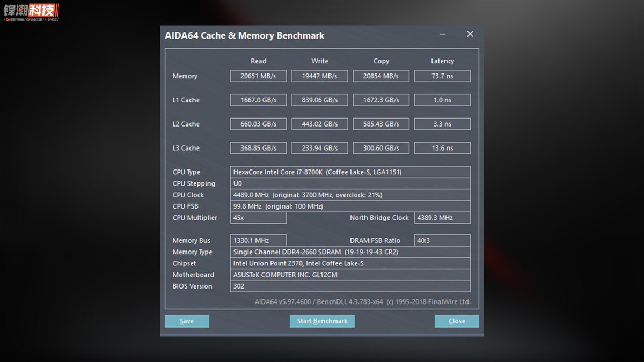Click the L1 Cache Read value
Screen dimensions: 644x362
(x=258, y=100)
